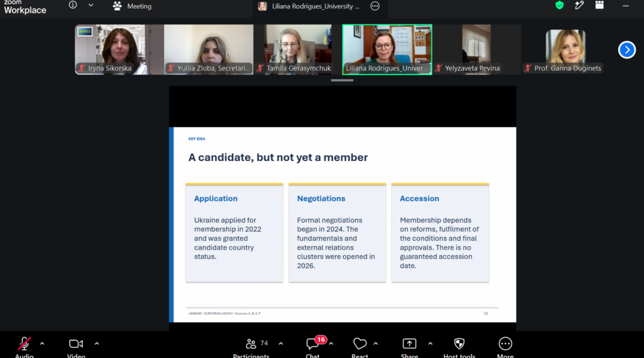Image resolution: width=644 pixels, height=358 pixels.
Task: Click the "KEY IDEA" label on the slide
Action: [x=197, y=139]
